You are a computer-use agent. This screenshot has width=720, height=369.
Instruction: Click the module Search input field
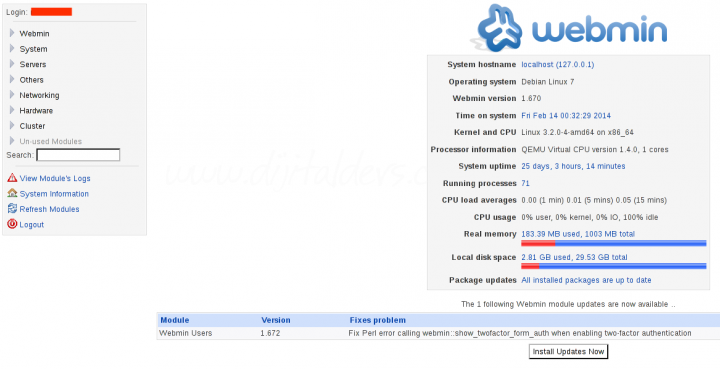[78, 155]
